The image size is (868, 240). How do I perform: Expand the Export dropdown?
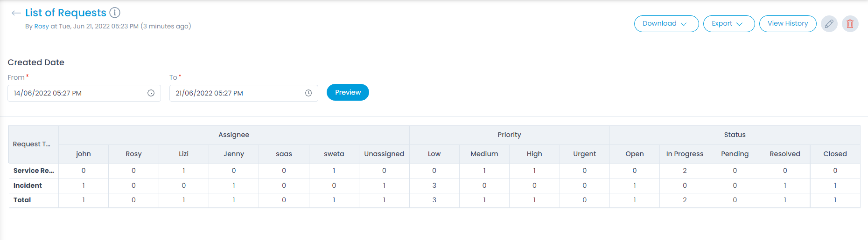(728, 24)
